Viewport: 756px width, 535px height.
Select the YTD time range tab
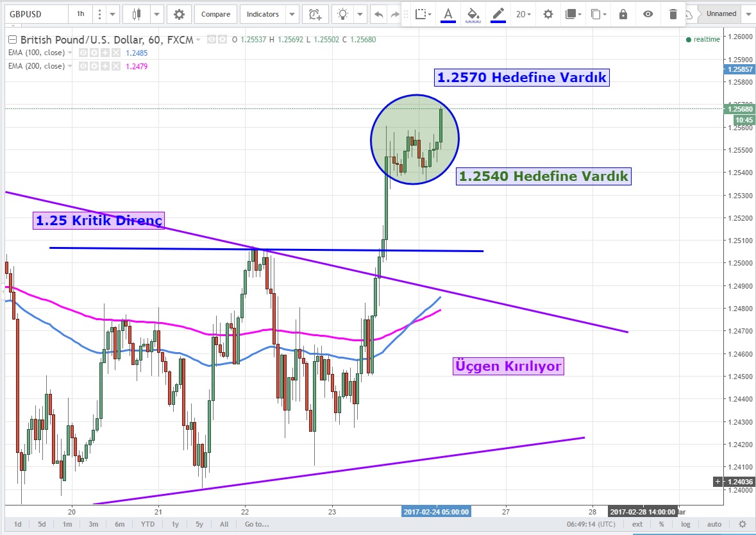[147, 524]
